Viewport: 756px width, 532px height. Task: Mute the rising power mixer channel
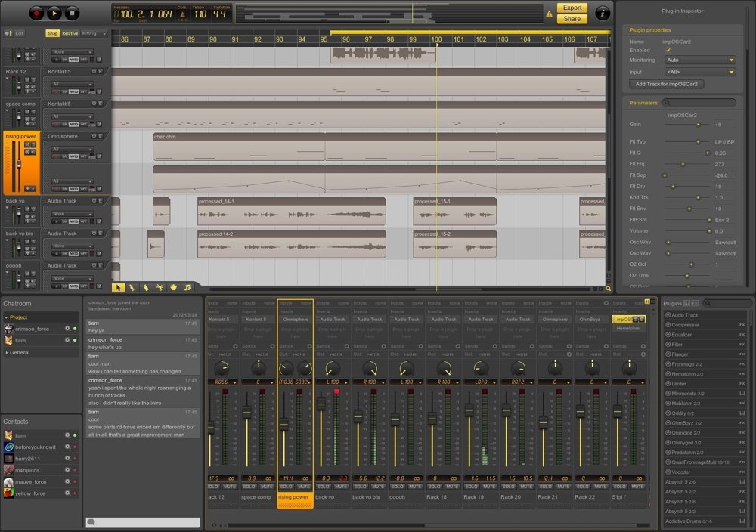pyautogui.click(x=303, y=487)
